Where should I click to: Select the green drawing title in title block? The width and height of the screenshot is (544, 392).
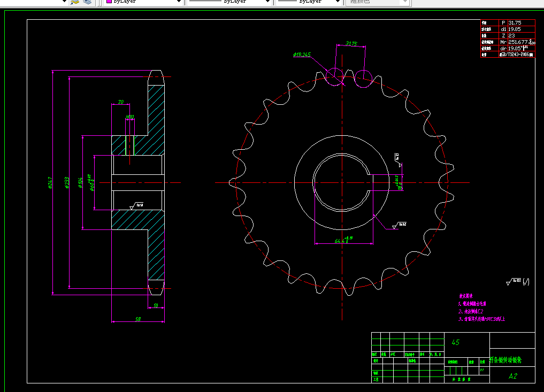505,360
